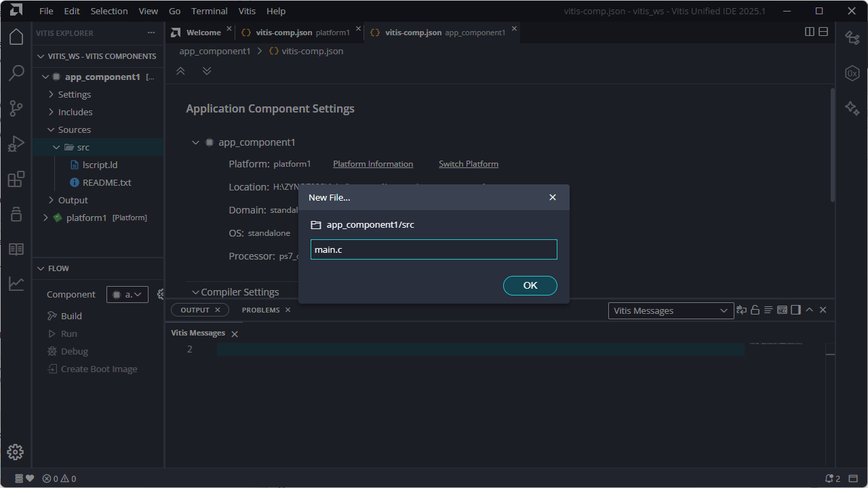Click the file name input field

[433, 249]
